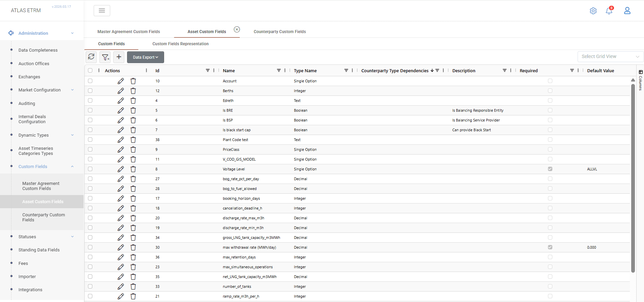Switch to Master Agreement Custom Fields tab
The height and width of the screenshot is (302, 644).
point(129,32)
